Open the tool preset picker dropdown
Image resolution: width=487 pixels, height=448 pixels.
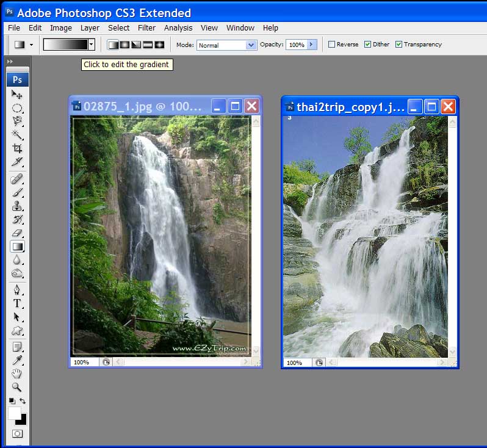pos(31,45)
